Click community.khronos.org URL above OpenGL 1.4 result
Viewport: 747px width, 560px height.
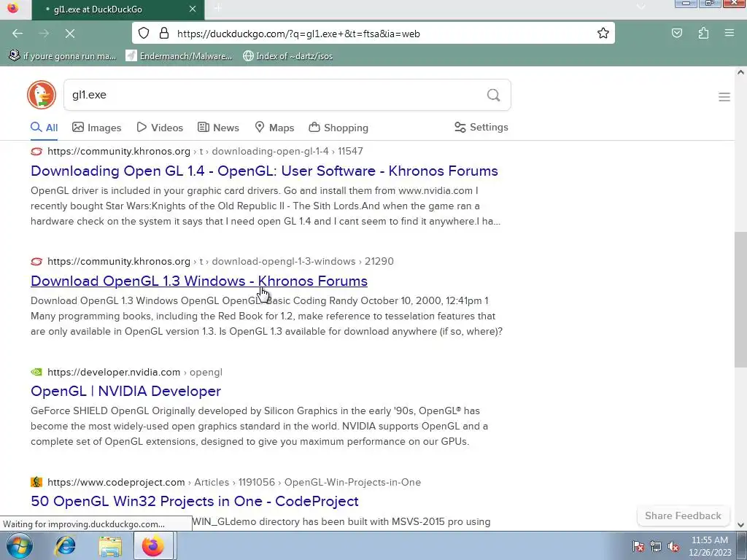[119, 151]
